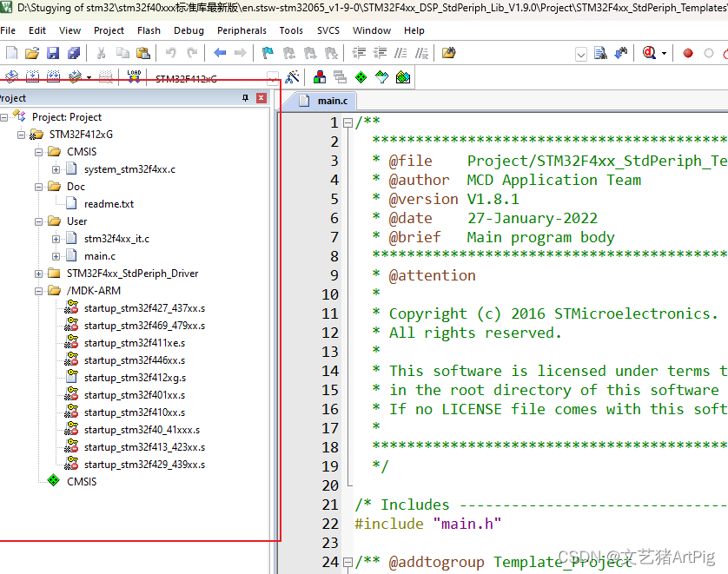The height and width of the screenshot is (574, 728).
Task: Expand the system_stm32f4xx.c file node
Action: pos(56,170)
